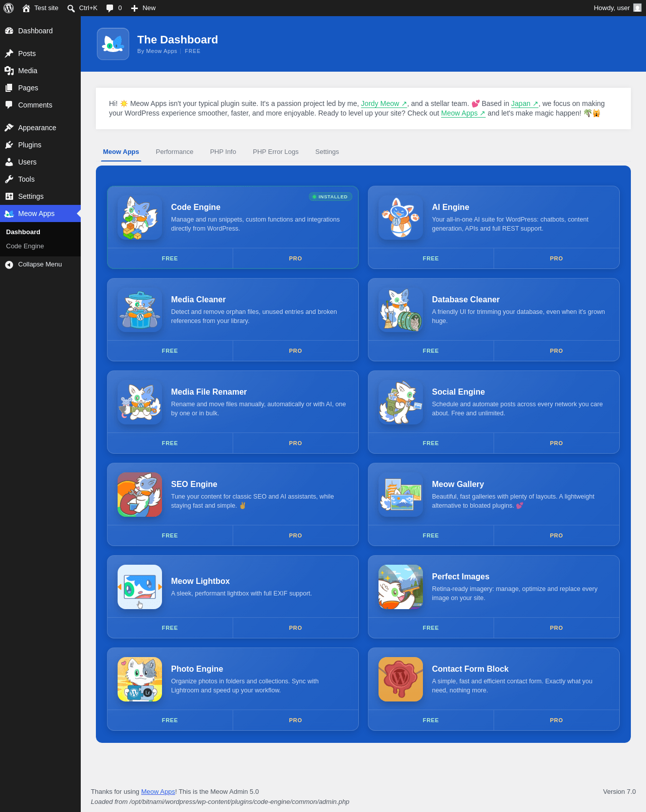Click PRO button for SEO Engine
646x812 pixels.
click(296, 535)
